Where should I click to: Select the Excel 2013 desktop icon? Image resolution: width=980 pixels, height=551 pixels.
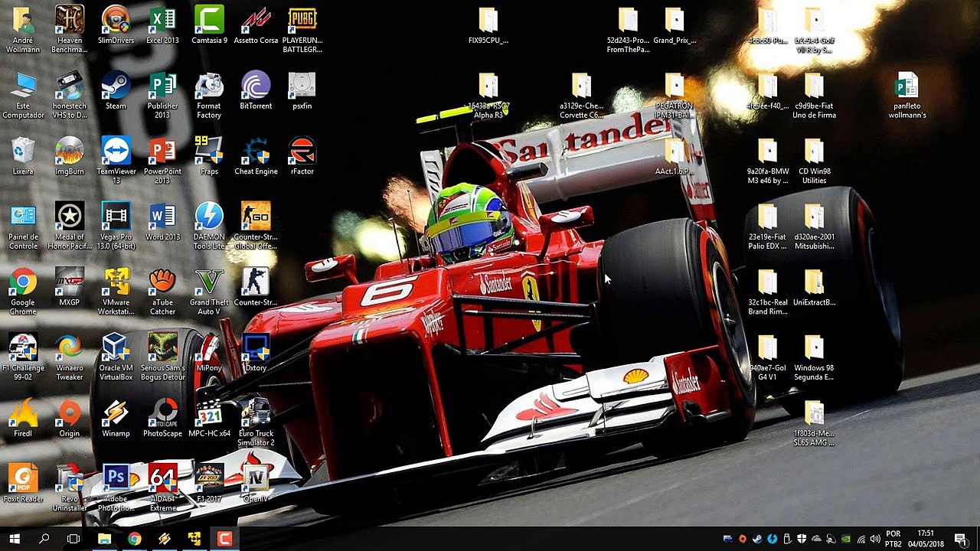point(162,25)
